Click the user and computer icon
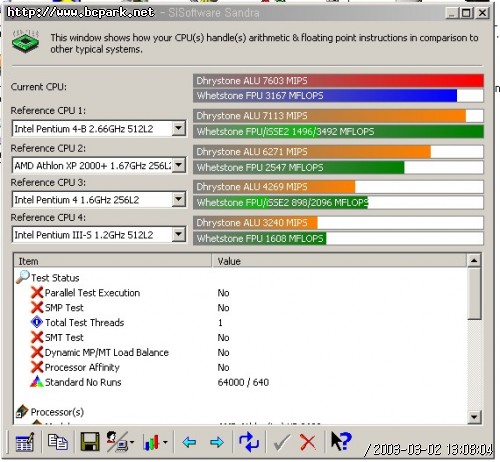The height and width of the screenshot is (462, 500). coord(117,441)
